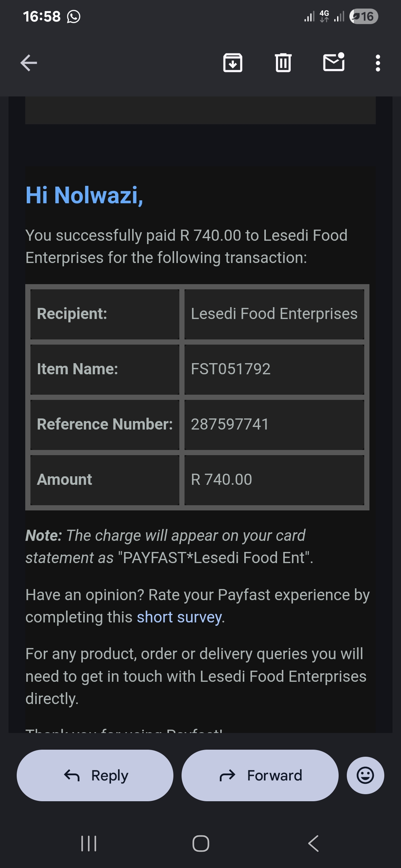Image resolution: width=401 pixels, height=868 pixels.
Task: Tap the battery indicator in status bar
Action: pos(363,16)
